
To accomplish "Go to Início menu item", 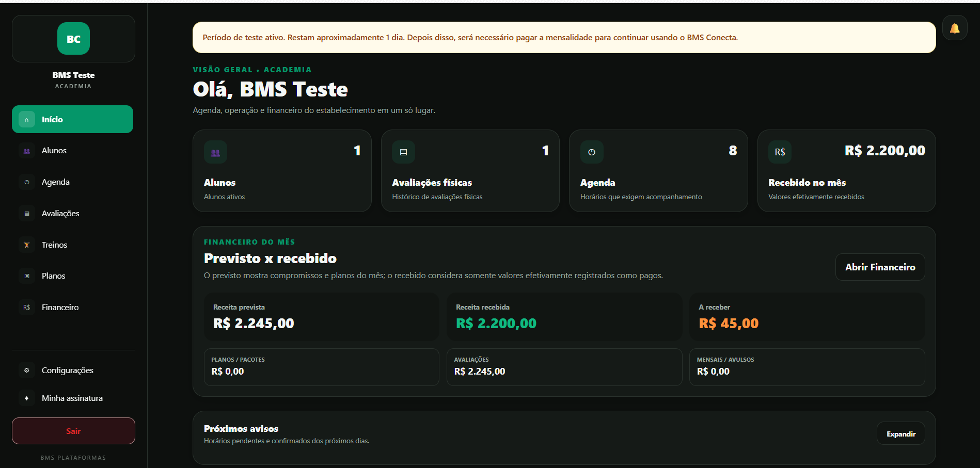I will click(x=72, y=119).
